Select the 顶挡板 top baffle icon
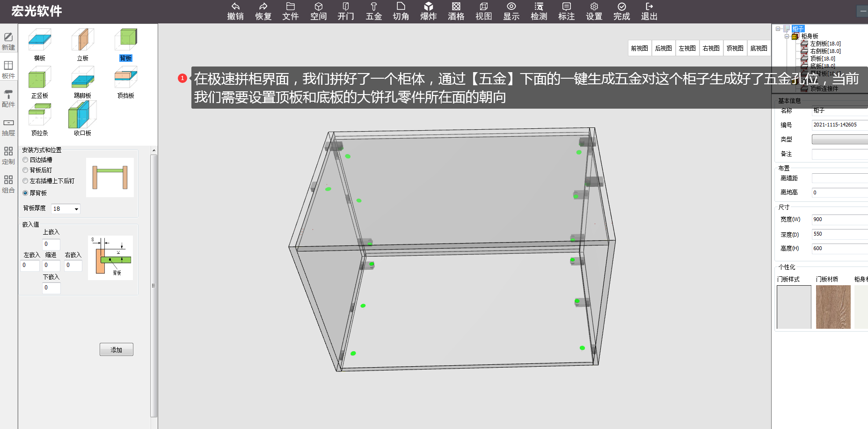 pos(126,77)
